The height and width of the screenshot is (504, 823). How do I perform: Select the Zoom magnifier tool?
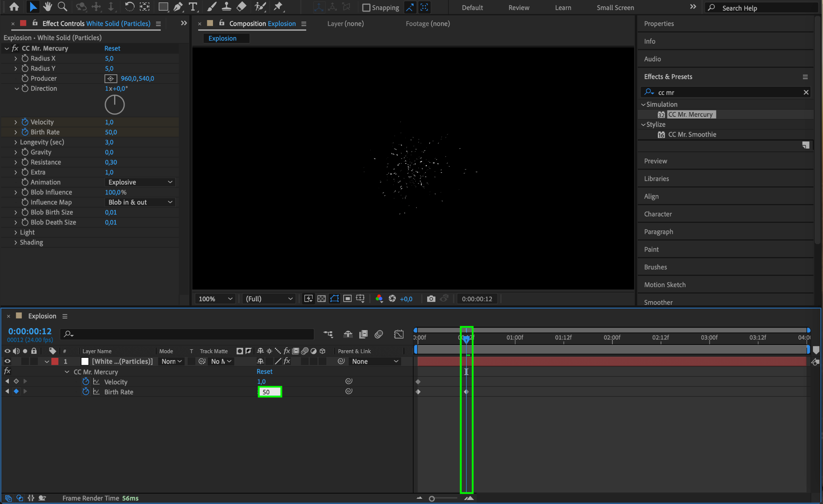tap(62, 7)
